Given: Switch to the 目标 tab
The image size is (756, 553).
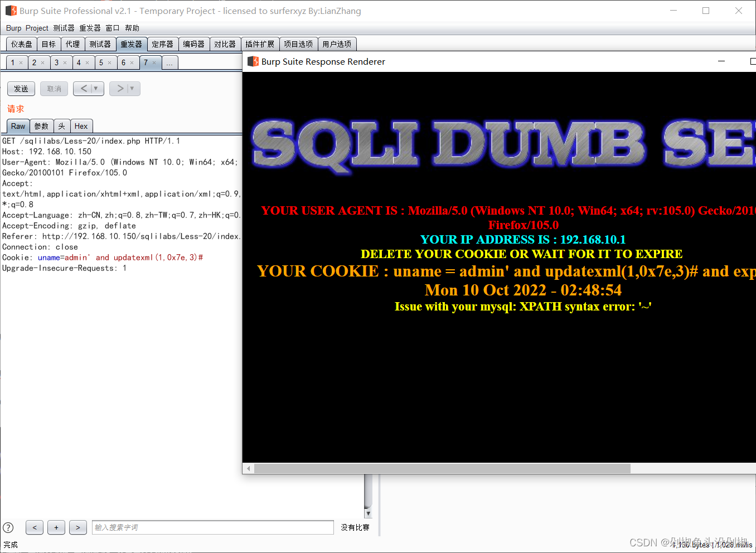Looking at the screenshot, I should [49, 44].
